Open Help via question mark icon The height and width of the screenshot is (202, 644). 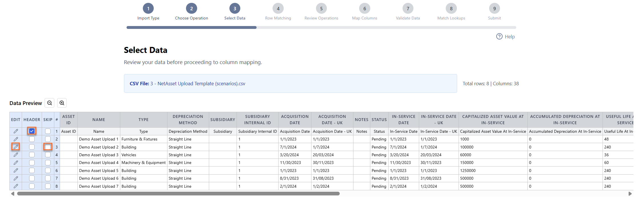(499, 36)
